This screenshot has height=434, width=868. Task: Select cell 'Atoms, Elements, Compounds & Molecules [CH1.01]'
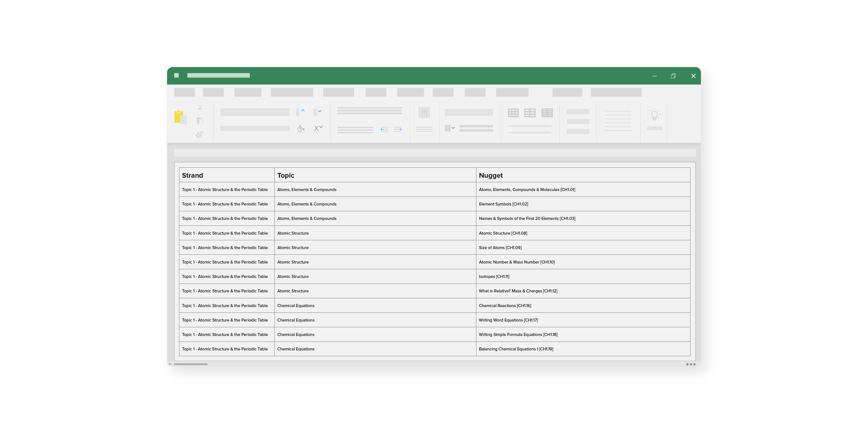pos(583,190)
